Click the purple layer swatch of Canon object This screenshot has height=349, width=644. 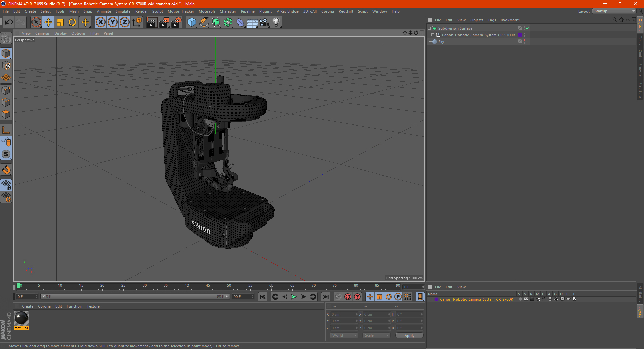pos(520,35)
